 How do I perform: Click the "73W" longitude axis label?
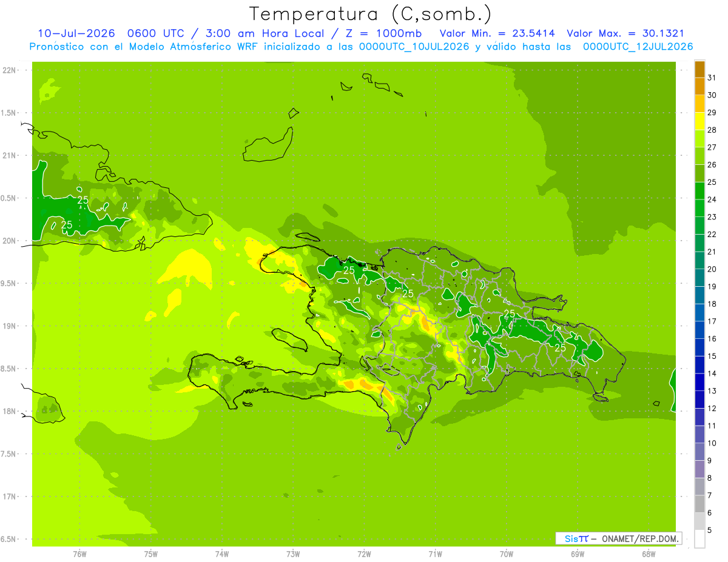click(x=293, y=554)
